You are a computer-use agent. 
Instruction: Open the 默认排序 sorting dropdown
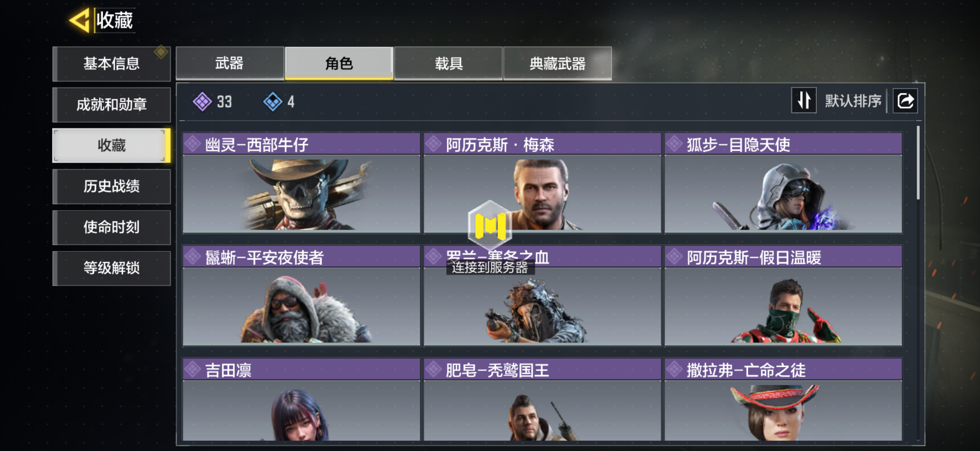(x=853, y=101)
